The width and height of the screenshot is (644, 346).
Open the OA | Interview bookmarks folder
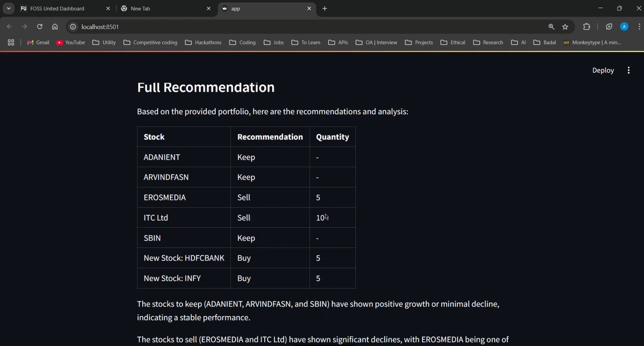coord(376,42)
